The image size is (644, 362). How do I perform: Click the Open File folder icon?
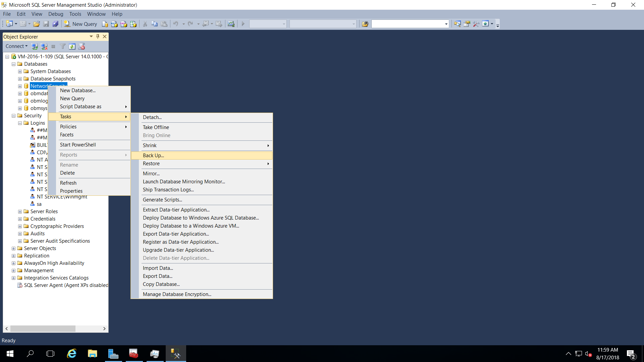tap(37, 24)
